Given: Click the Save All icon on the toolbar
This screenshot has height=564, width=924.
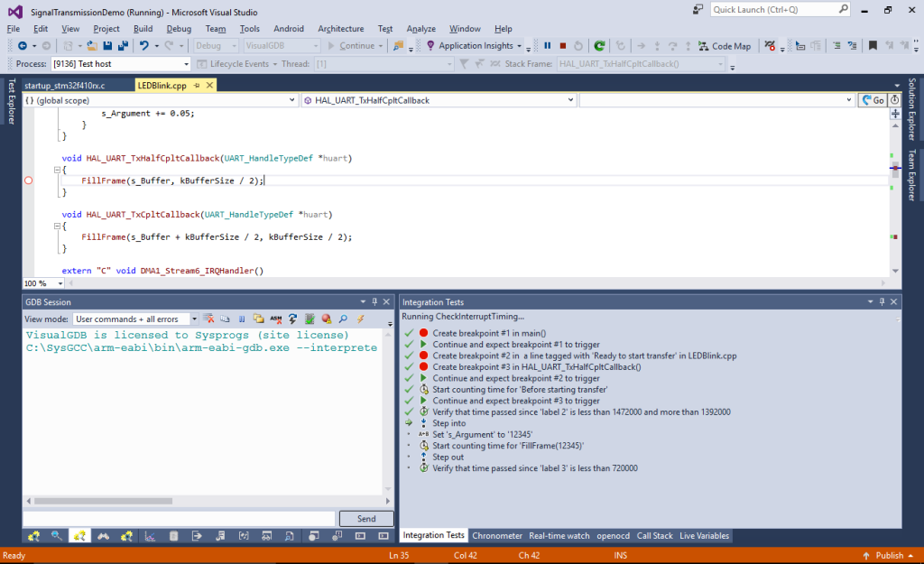Looking at the screenshot, I should click(122, 45).
